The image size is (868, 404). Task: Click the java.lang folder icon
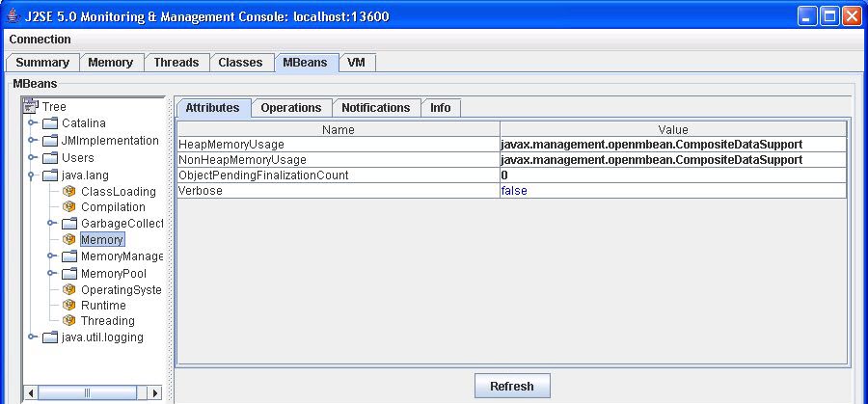coord(50,176)
